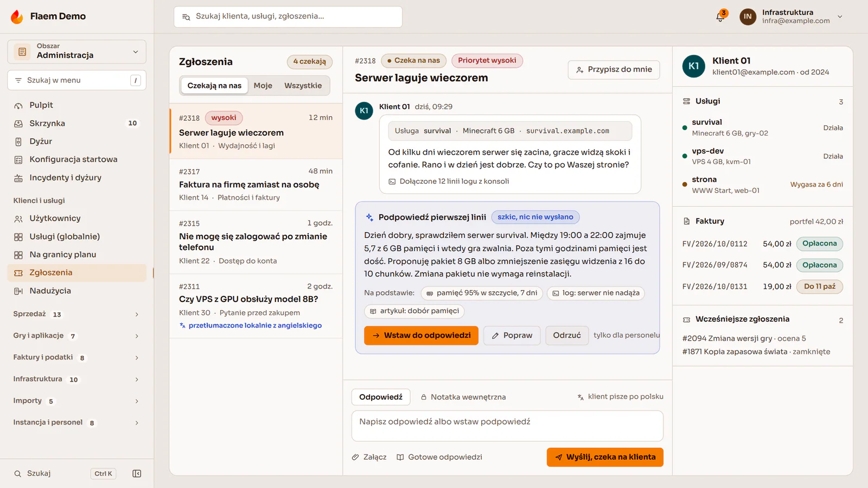Expand the Faktury i podatki group
The width and height of the screenshot is (868, 488).
pyautogui.click(x=77, y=357)
